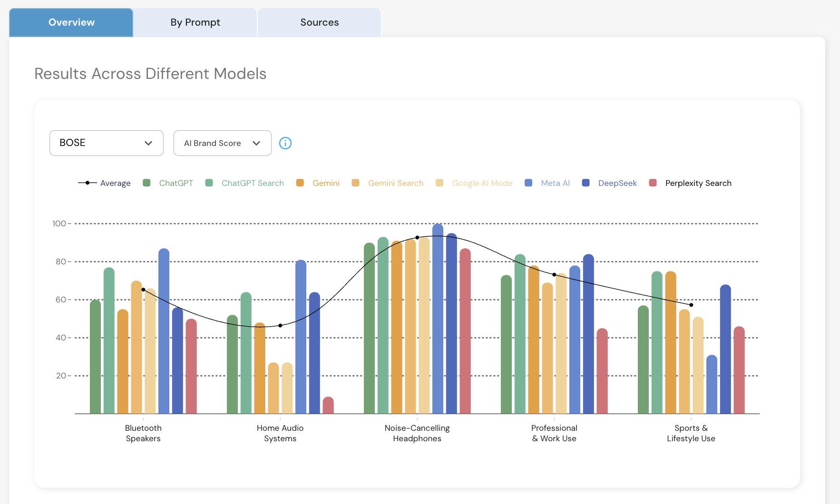
Task: Toggle the Gemini Search legend entry
Action: tap(388, 183)
